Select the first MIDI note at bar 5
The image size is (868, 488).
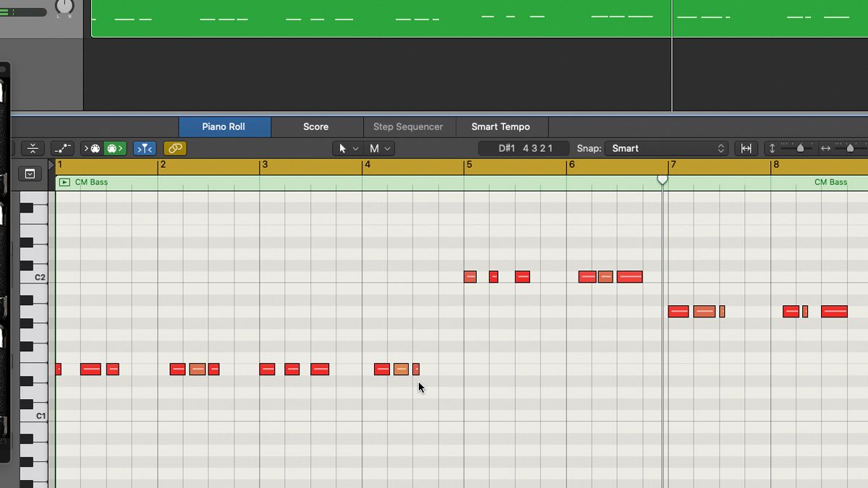(x=470, y=276)
